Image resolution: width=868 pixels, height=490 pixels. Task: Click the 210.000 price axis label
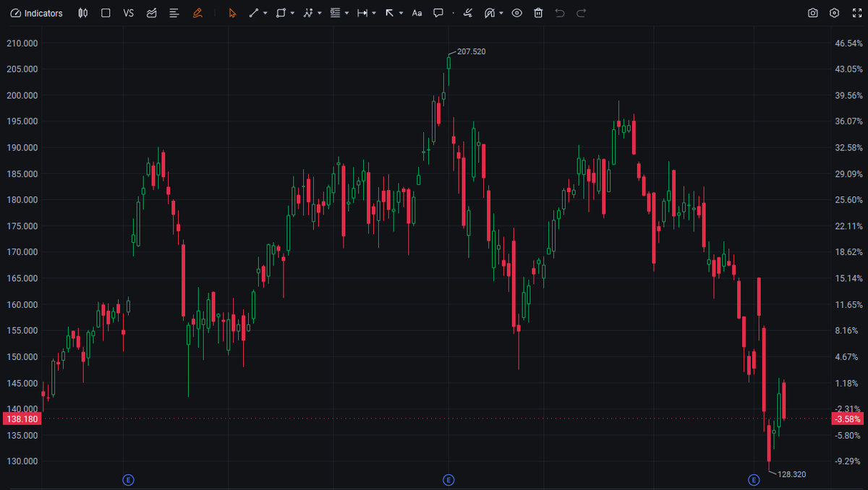[22, 43]
